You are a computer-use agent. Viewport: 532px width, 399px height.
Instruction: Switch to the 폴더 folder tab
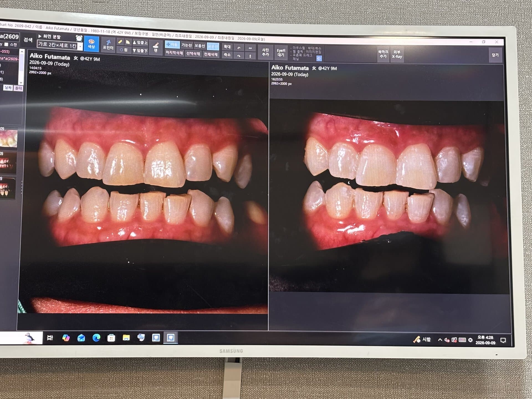coord(18,88)
